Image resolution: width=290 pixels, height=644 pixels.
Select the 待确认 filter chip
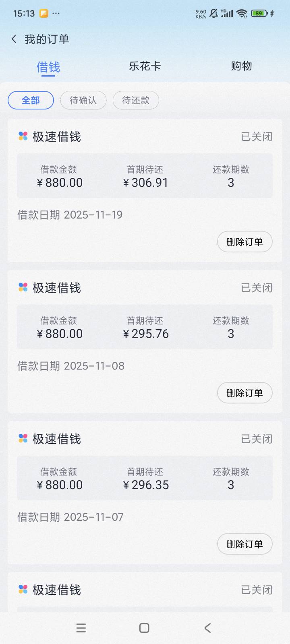[83, 100]
